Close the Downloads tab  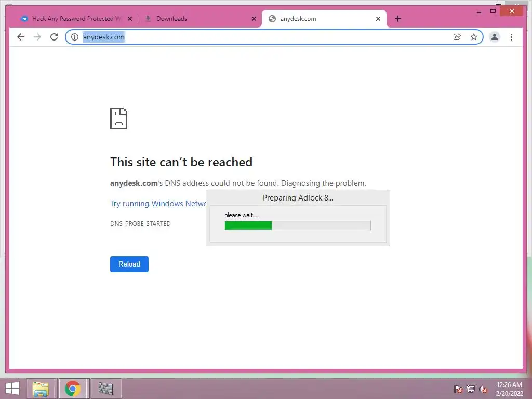(x=254, y=19)
